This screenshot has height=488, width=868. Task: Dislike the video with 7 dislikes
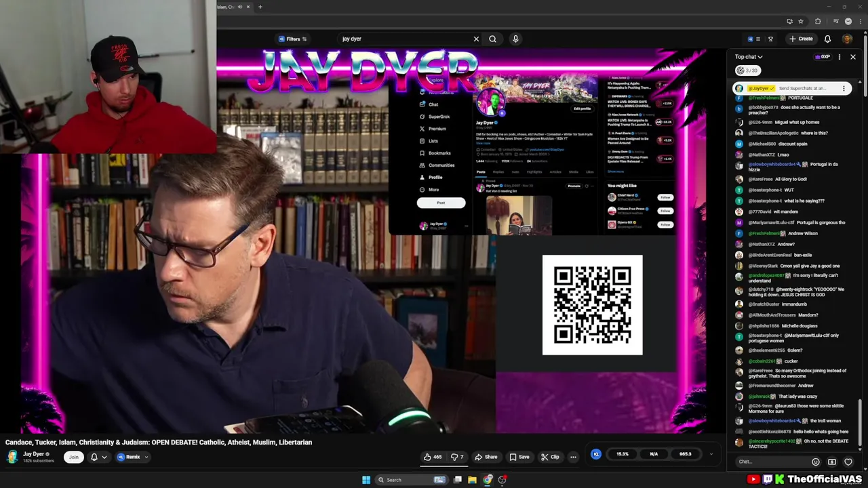click(458, 457)
